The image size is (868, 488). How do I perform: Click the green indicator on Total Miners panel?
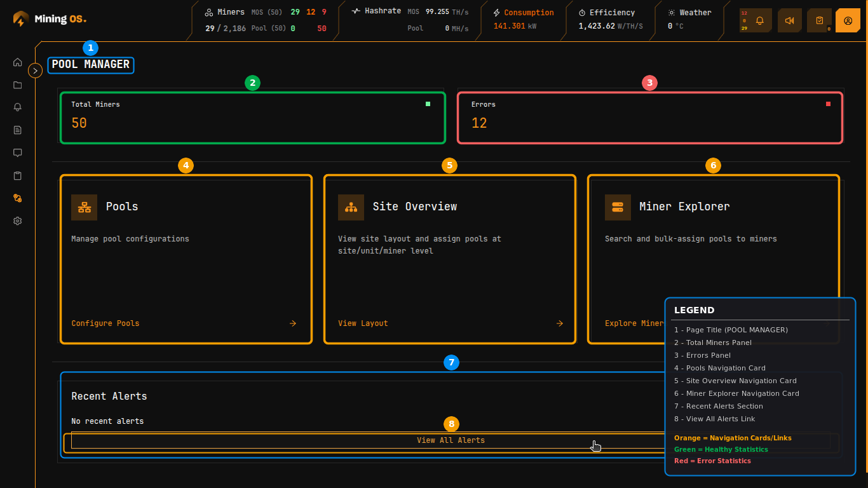pyautogui.click(x=426, y=104)
